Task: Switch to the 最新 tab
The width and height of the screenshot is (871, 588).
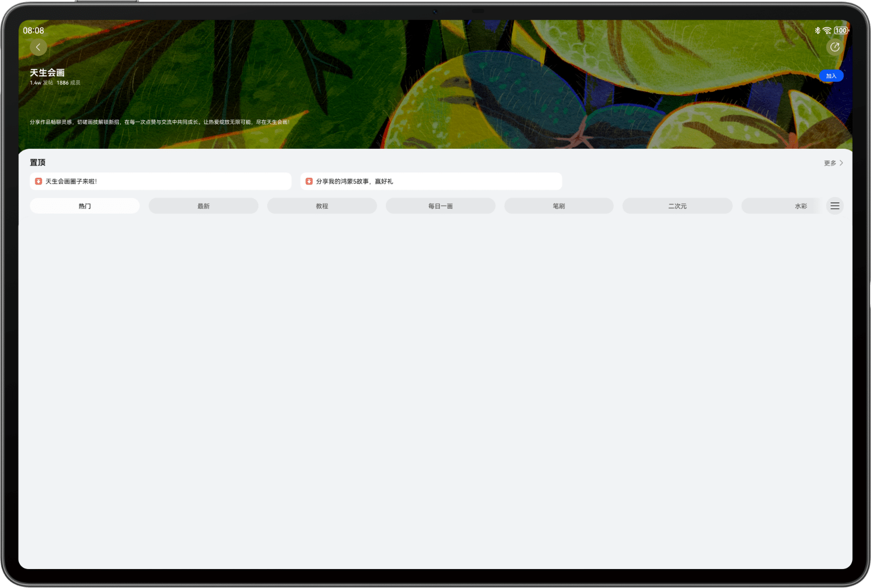Action: pyautogui.click(x=204, y=206)
